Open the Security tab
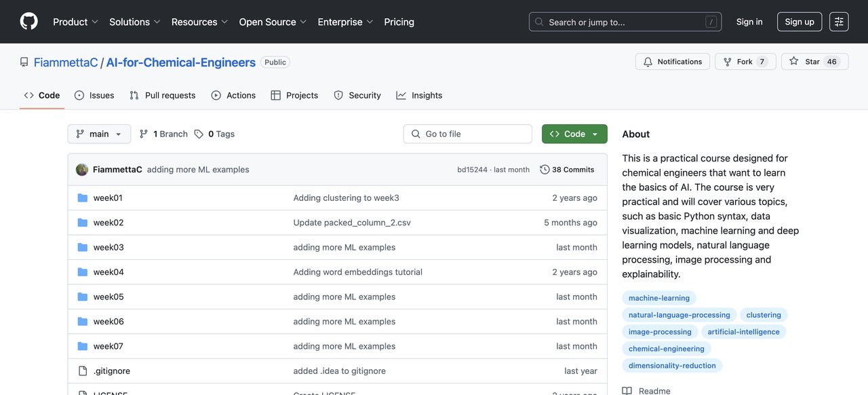This screenshot has width=868, height=395. tap(357, 95)
